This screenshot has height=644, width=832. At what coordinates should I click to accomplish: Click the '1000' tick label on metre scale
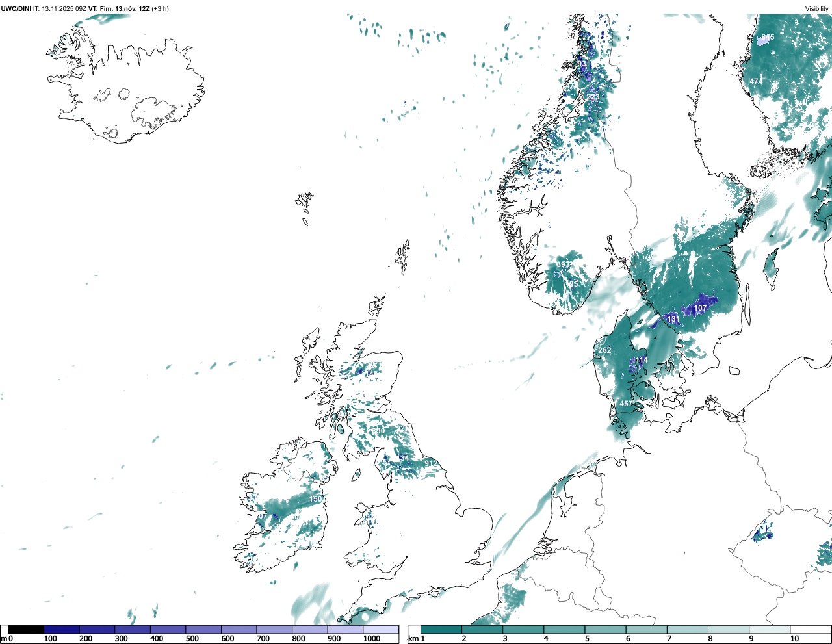pyautogui.click(x=372, y=639)
